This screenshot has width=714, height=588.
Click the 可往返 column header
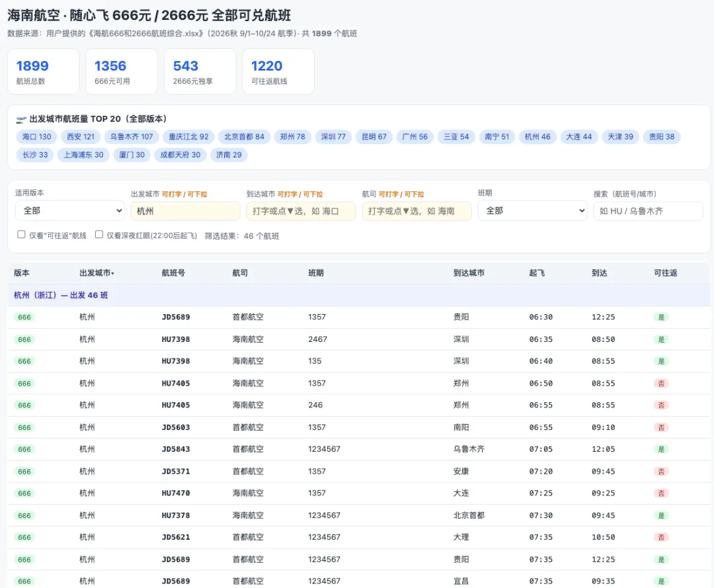pos(666,273)
